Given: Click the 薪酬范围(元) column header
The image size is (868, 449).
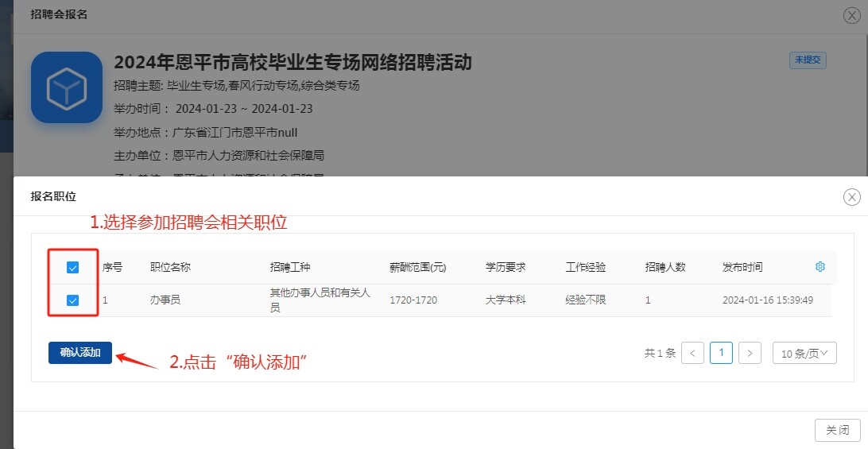Looking at the screenshot, I should click(x=417, y=267).
